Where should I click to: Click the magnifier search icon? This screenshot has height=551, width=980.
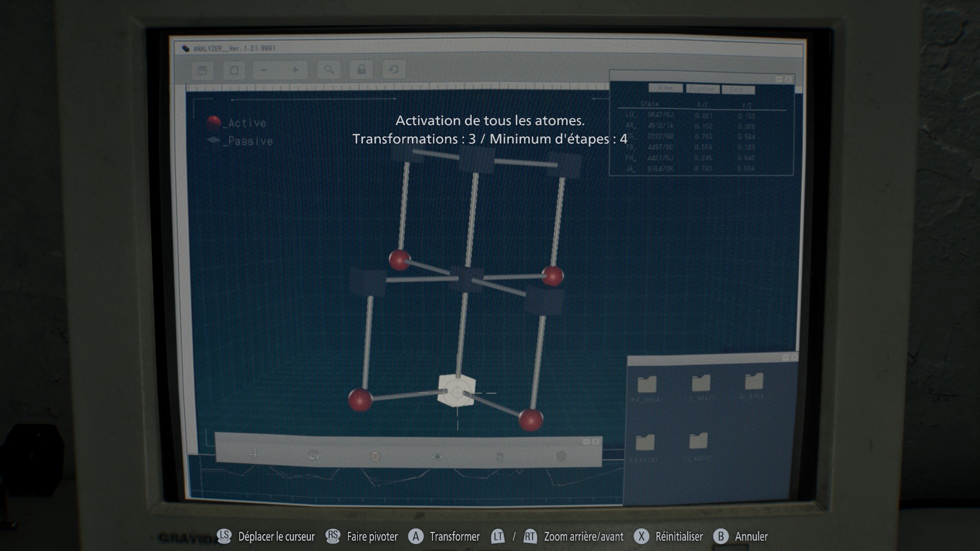tap(329, 70)
